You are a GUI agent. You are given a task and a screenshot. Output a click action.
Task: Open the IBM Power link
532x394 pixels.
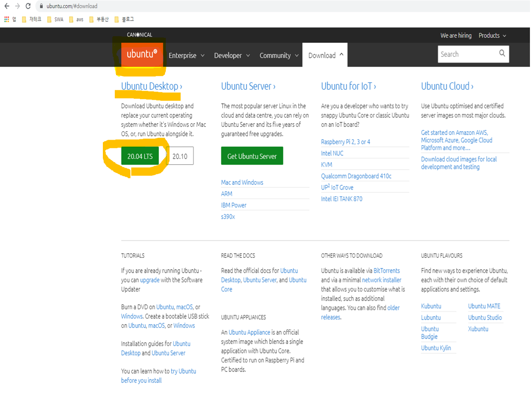pos(234,205)
